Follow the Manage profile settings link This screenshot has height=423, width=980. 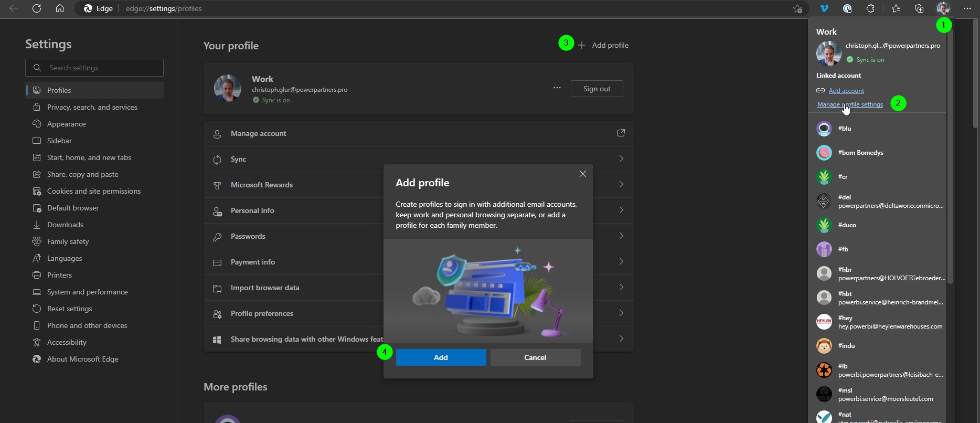click(850, 104)
